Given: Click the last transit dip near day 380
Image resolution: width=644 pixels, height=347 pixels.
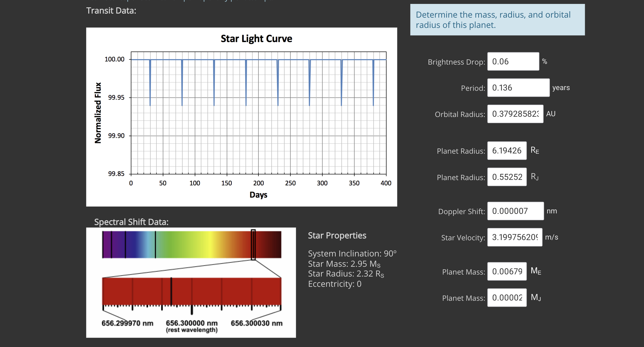Looking at the screenshot, I should [x=373, y=82].
